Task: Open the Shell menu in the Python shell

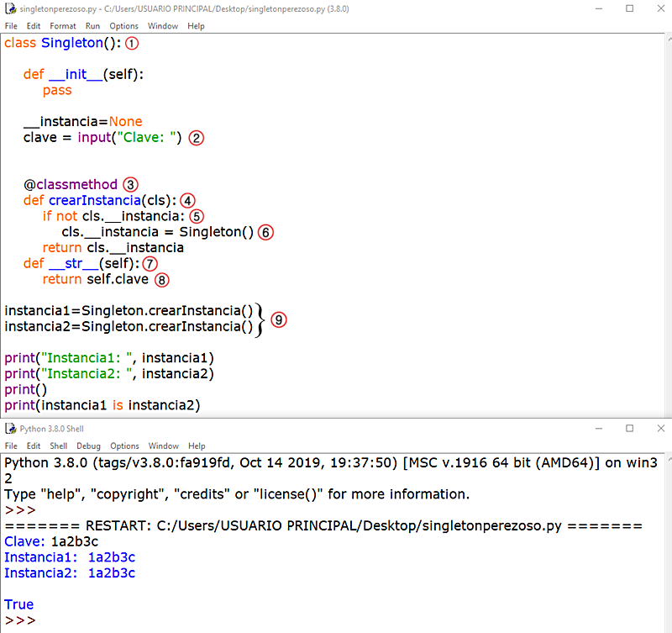Action: tap(58, 446)
